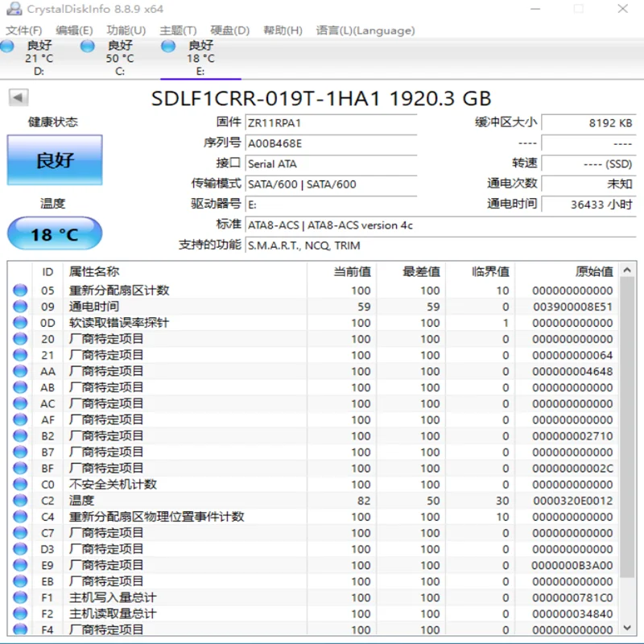This screenshot has width=644, height=644.
Task: Click status orb of attribute AB row
Action: [x=20, y=387]
